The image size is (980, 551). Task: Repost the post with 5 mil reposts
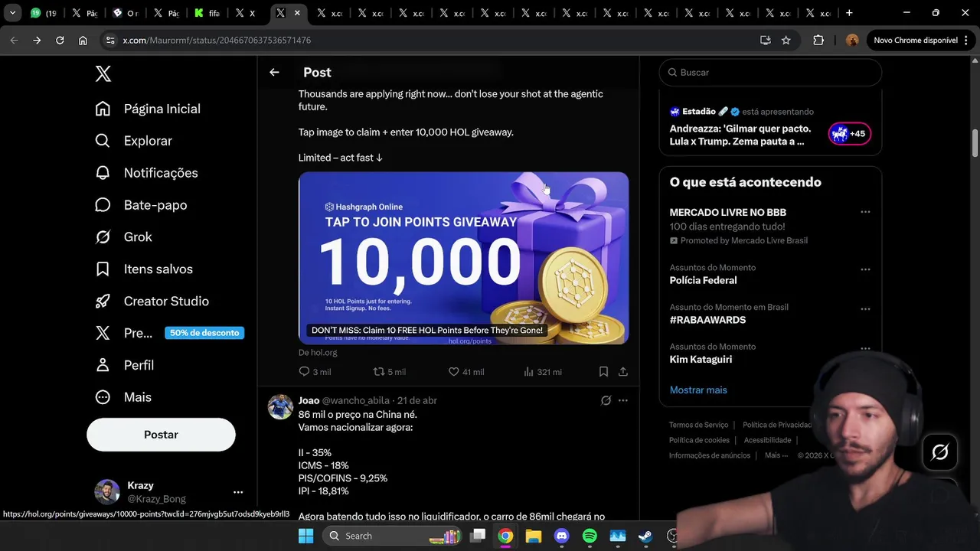pos(389,372)
